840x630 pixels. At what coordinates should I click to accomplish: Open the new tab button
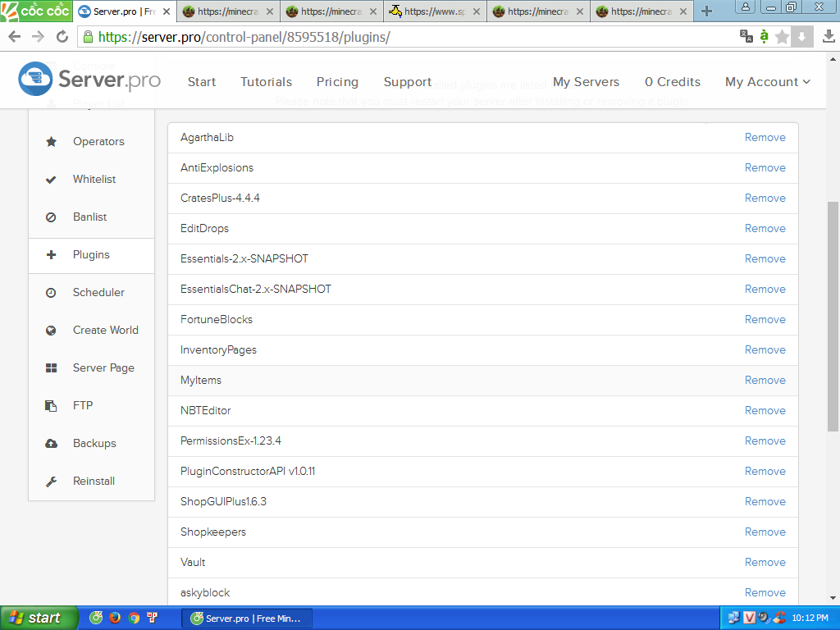pos(706,11)
